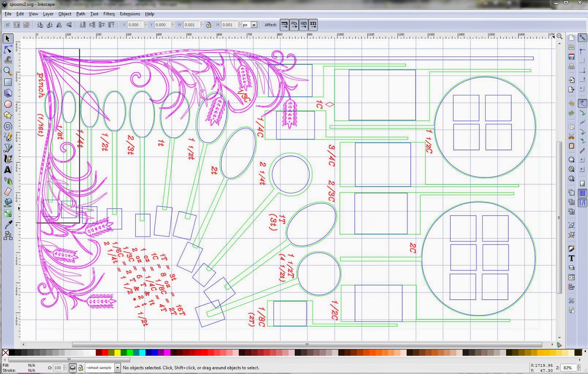This screenshot has height=374, width=588.
Task: Click X position spinner arrows
Action: [146, 25]
